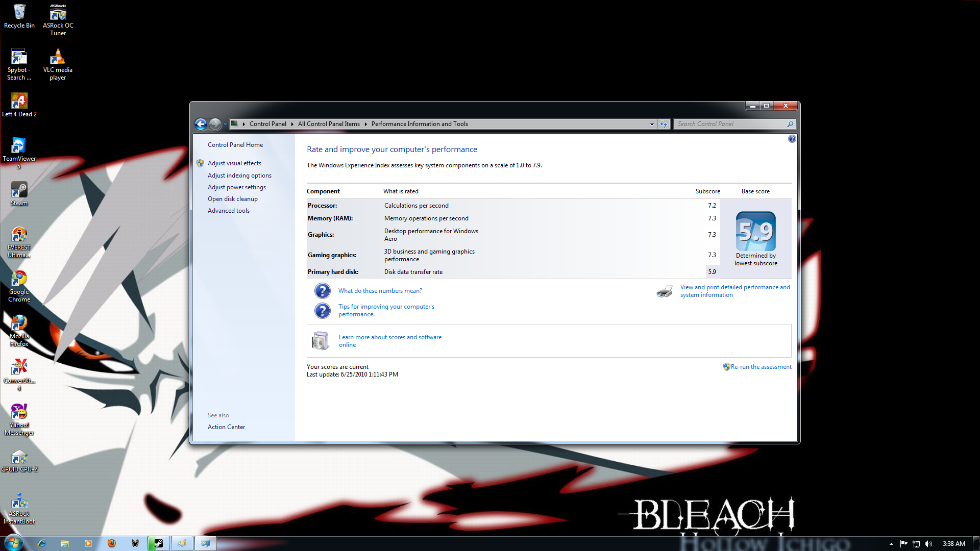Select Google Chrome desktop icon

(x=19, y=286)
